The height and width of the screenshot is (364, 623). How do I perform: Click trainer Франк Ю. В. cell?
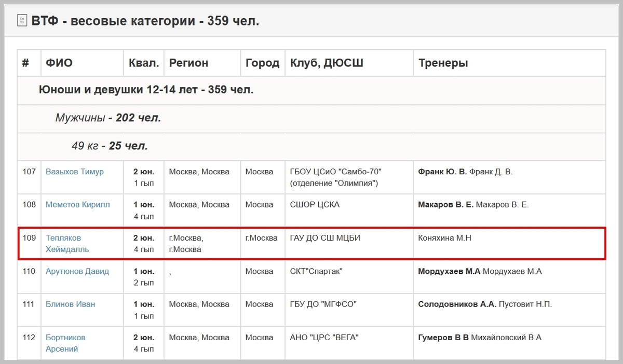click(x=509, y=177)
